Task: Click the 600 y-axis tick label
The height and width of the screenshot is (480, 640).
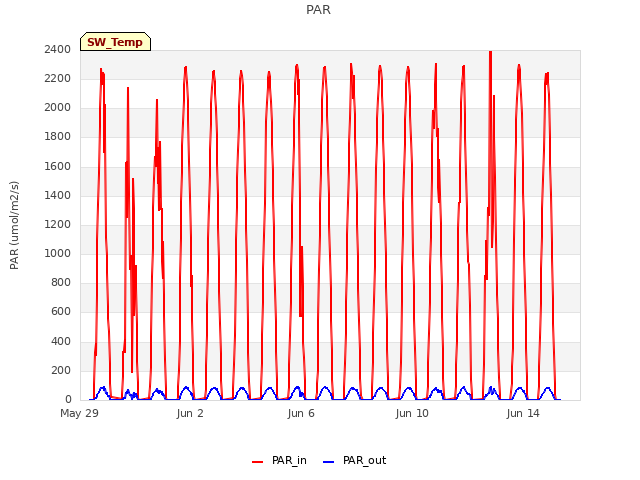Action: click(61, 312)
